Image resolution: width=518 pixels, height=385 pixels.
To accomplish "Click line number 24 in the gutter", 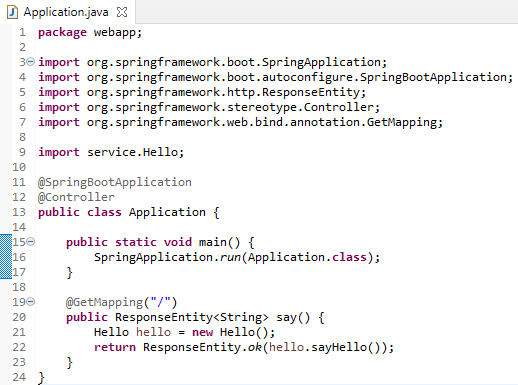I will 19,377.
